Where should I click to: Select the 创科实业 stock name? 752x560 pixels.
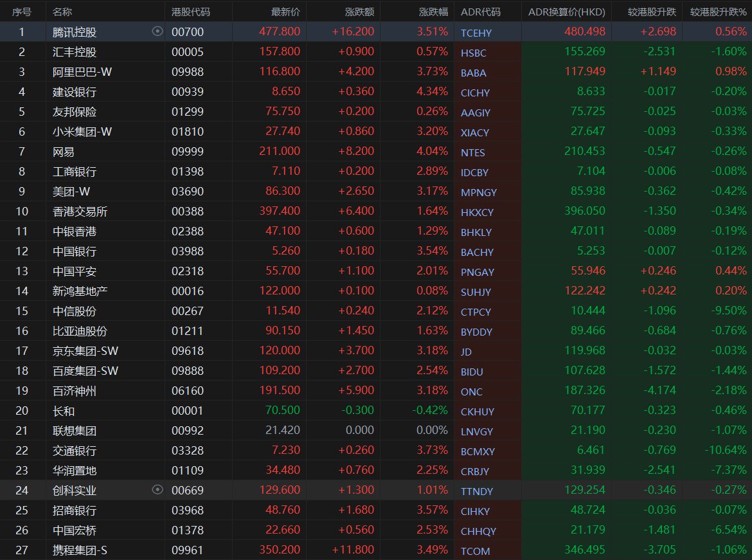[x=75, y=491]
